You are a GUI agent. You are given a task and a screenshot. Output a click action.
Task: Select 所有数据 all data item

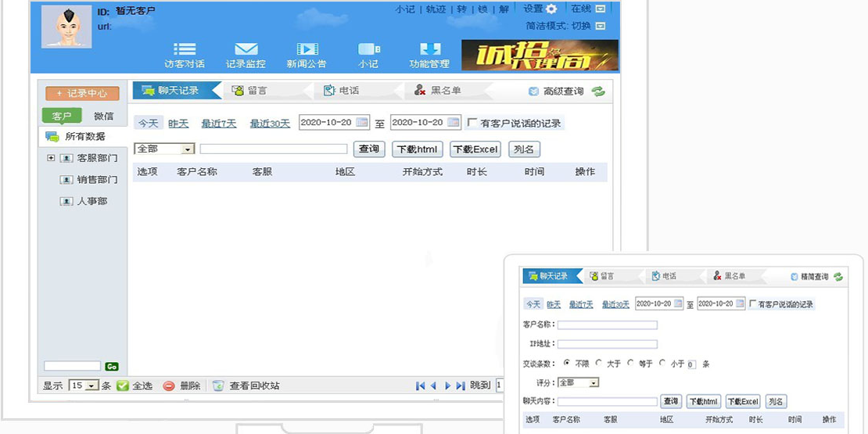pyautogui.click(x=83, y=137)
